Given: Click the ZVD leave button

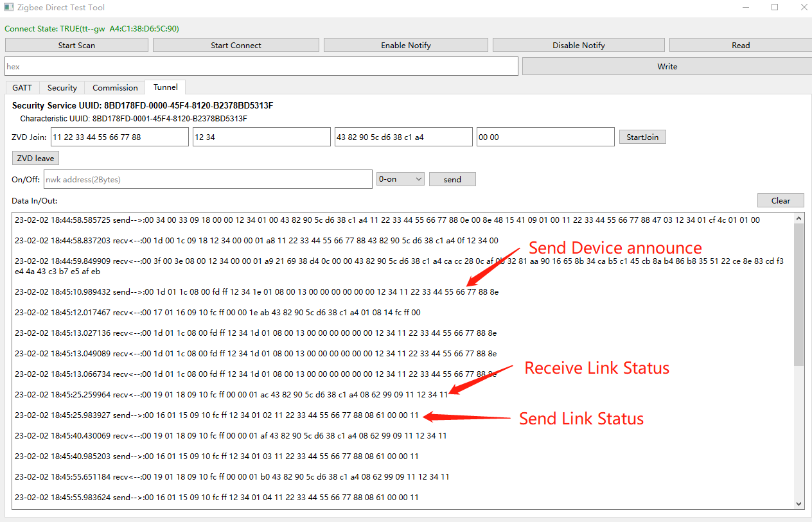Looking at the screenshot, I should click(x=35, y=158).
